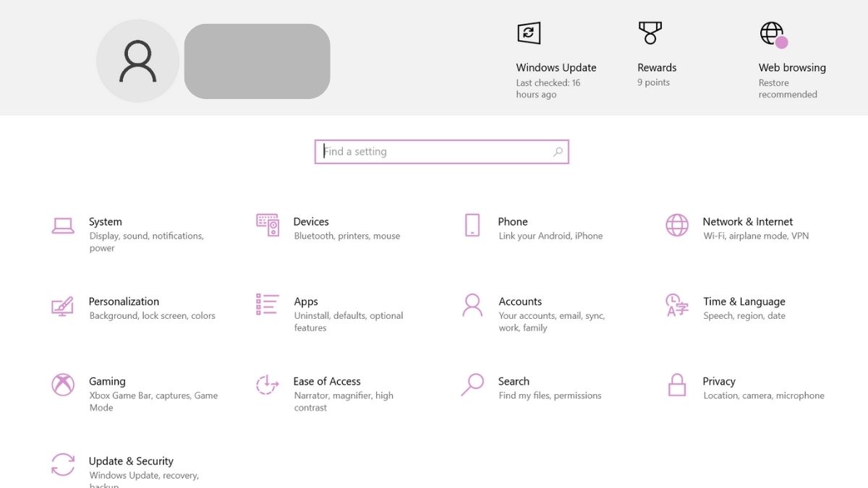This screenshot has height=488, width=868.
Task: Open the Accounts settings label
Action: coord(520,301)
